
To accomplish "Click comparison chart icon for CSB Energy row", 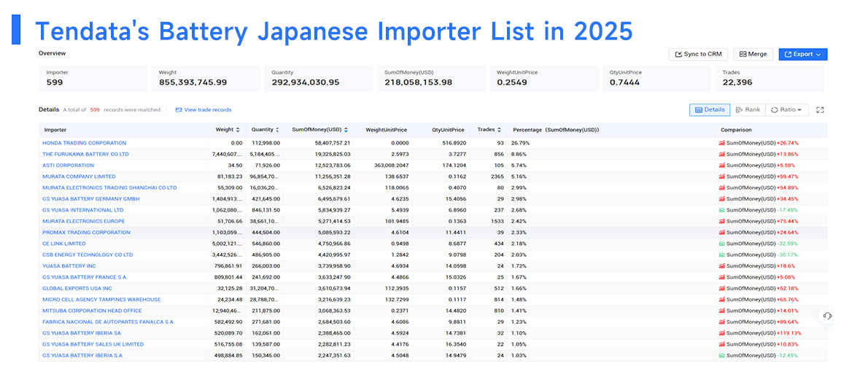I will point(722,255).
